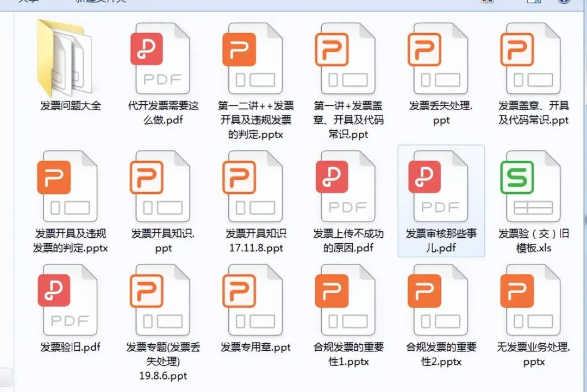Screen dimensions: 587x392
Task: Click the 发票开具及违规发票的判定.pptx name label
Action: click(70, 241)
